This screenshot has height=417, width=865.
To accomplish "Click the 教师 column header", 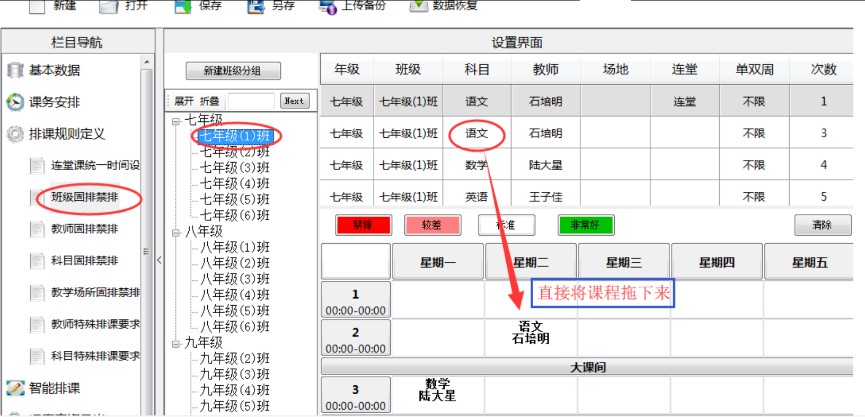I will 546,70.
